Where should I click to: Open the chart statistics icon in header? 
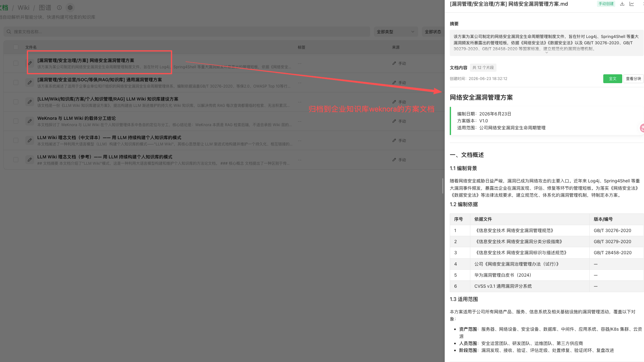pyautogui.click(x=632, y=4)
